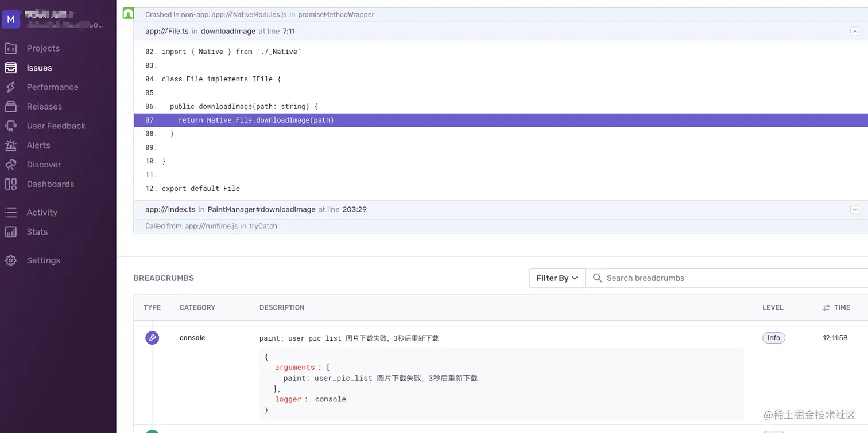
Task: Go to Releases section
Action: click(44, 107)
